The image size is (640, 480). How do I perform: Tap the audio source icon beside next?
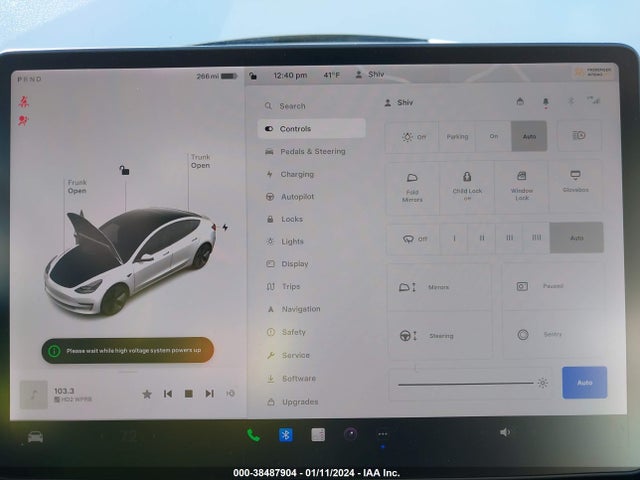click(x=231, y=393)
